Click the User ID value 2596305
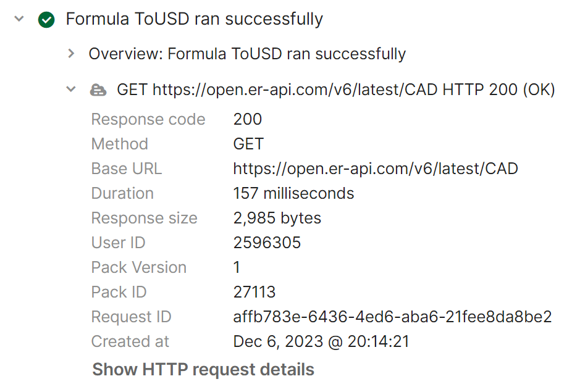Image resolution: width=572 pixels, height=392 pixels. tap(267, 243)
